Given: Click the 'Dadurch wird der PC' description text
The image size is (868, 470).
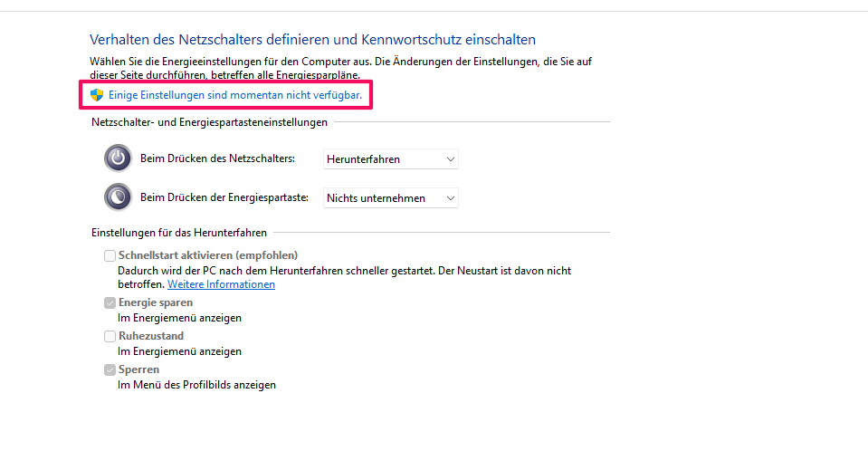Looking at the screenshot, I should click(x=344, y=271).
